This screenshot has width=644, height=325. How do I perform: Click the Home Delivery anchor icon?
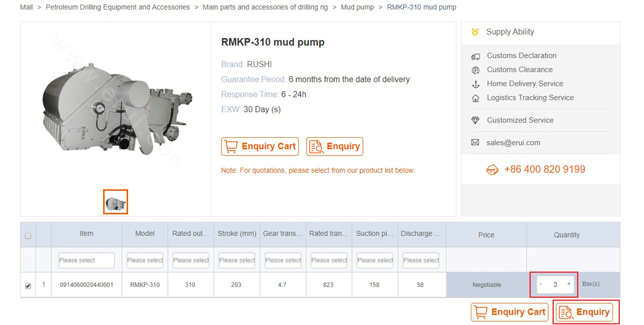coord(475,84)
